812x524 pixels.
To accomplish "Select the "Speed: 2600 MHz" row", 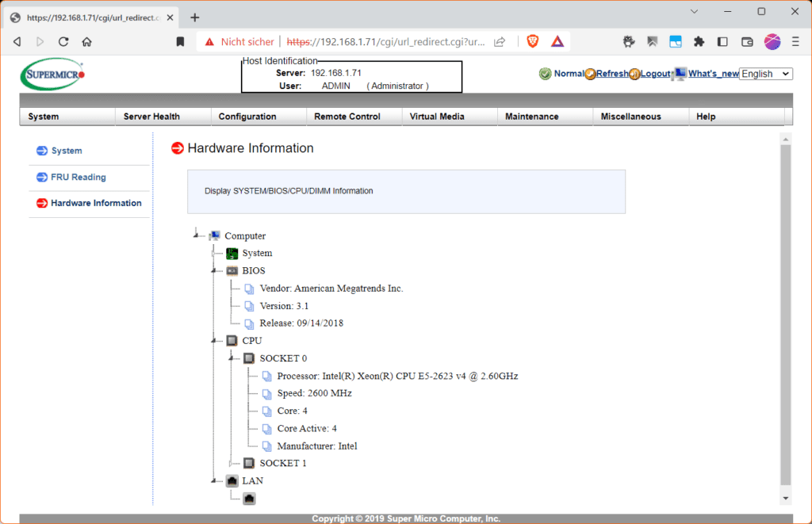I will click(314, 393).
